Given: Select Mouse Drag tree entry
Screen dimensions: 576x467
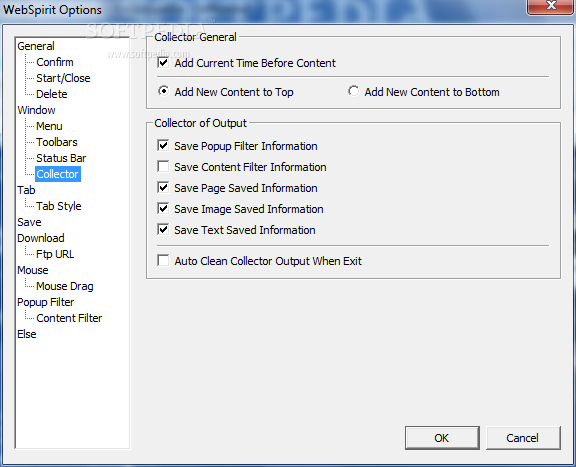Looking at the screenshot, I should tap(65, 286).
